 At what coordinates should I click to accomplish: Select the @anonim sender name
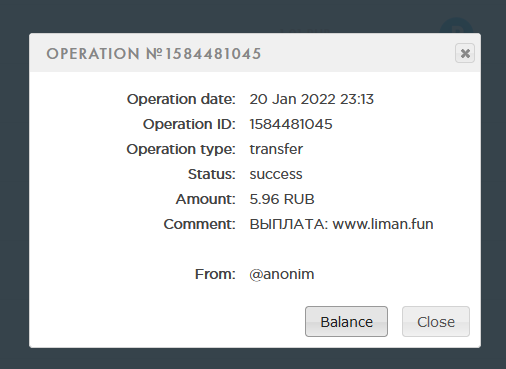(x=282, y=274)
